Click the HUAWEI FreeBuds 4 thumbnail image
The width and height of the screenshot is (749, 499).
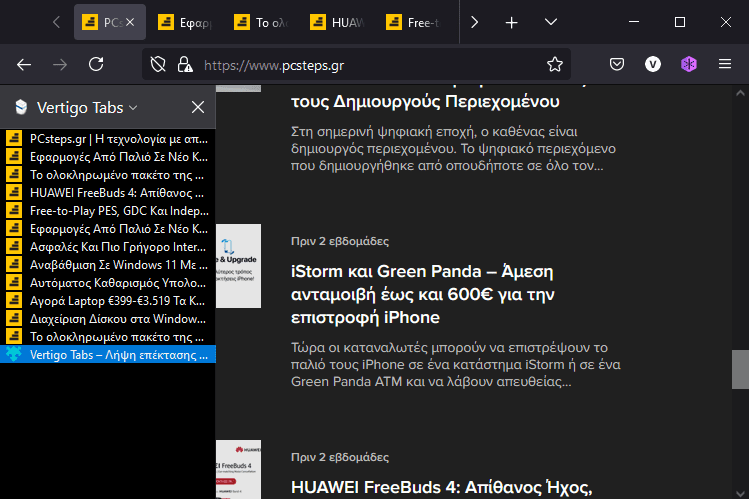238,469
